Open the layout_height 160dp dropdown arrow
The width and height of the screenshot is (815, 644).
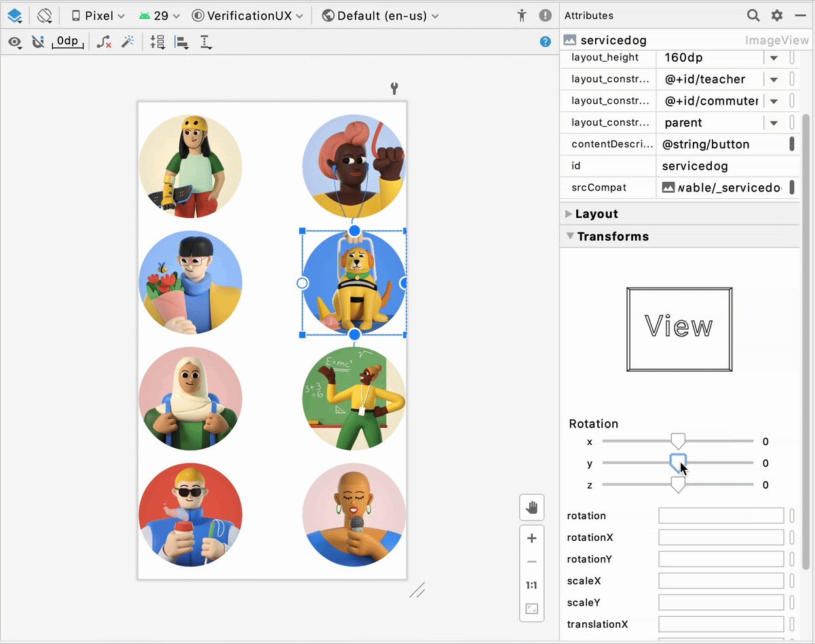coord(774,58)
